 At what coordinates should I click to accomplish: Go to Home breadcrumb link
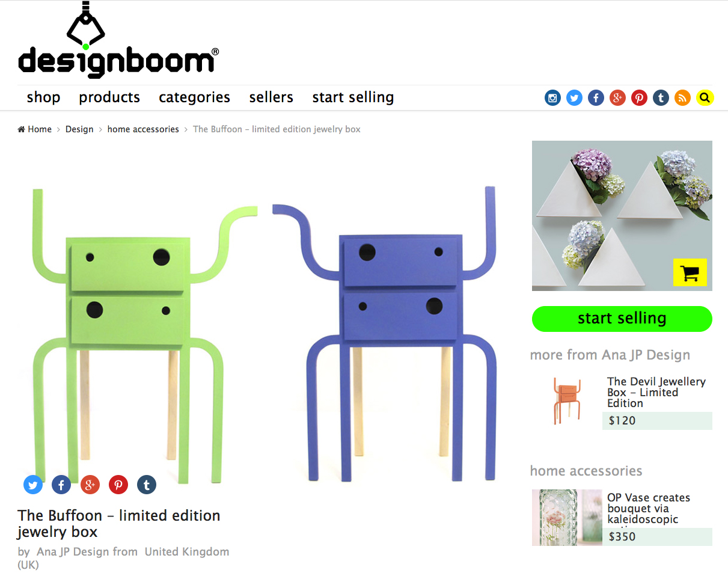35,129
